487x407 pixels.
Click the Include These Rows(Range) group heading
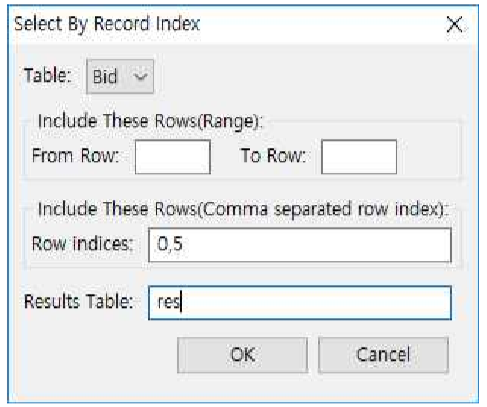pyautogui.click(x=150, y=121)
